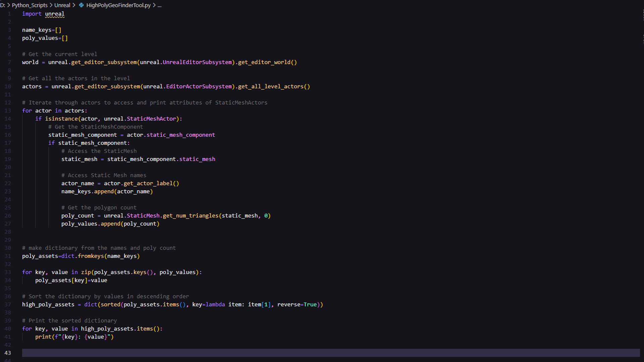Click 'for actor in actors:' line
Viewport: 644px width, 362px height.
[55, 111]
